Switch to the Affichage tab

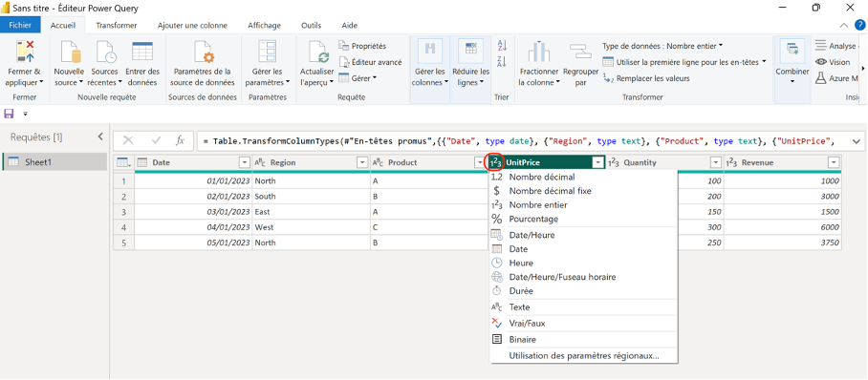click(264, 26)
